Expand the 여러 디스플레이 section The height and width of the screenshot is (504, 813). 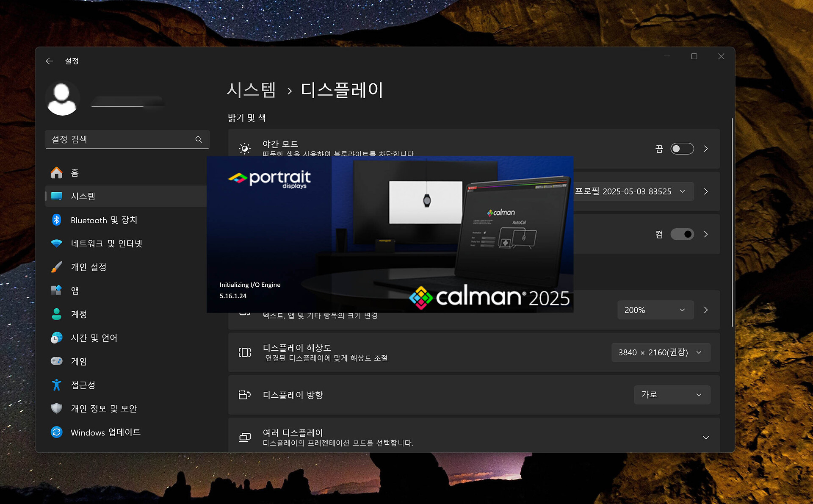705,438
